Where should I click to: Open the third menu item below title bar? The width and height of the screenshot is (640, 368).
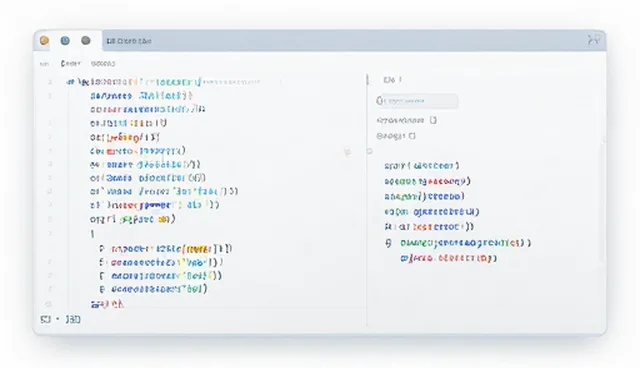[x=103, y=64]
